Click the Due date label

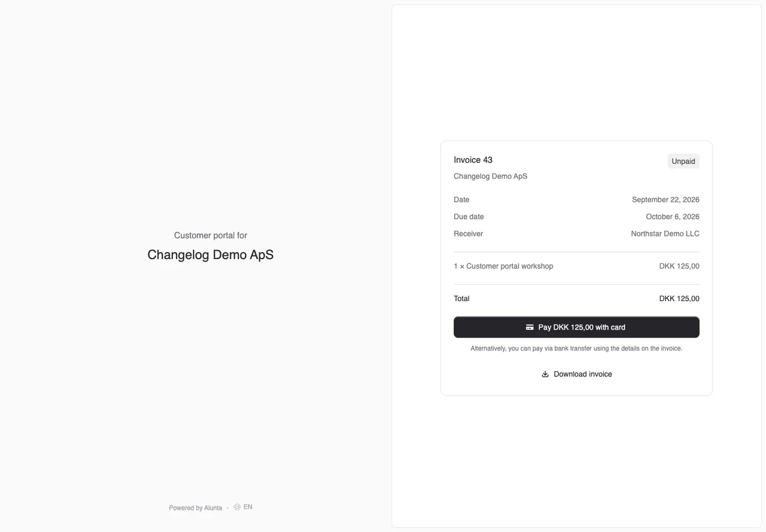point(469,217)
